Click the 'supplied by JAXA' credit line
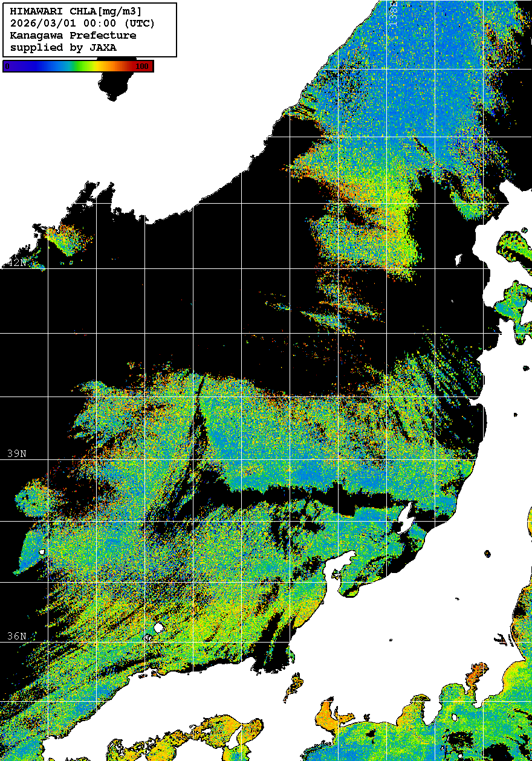This screenshot has height=761, width=532. [x=63, y=47]
